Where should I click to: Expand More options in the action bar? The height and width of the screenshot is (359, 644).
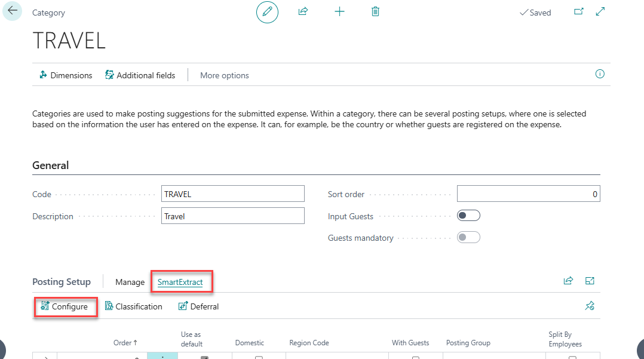224,75
